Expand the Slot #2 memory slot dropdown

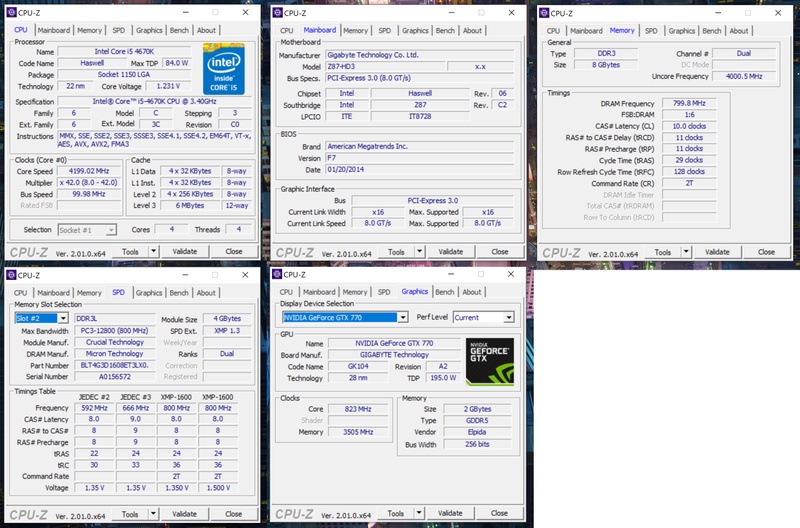click(63, 318)
